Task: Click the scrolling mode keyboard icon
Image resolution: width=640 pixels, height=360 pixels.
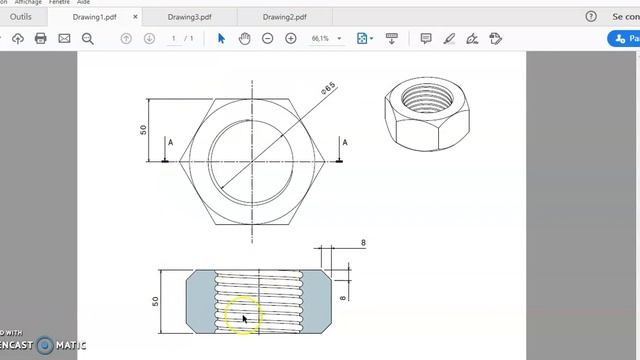Action: 391,39
